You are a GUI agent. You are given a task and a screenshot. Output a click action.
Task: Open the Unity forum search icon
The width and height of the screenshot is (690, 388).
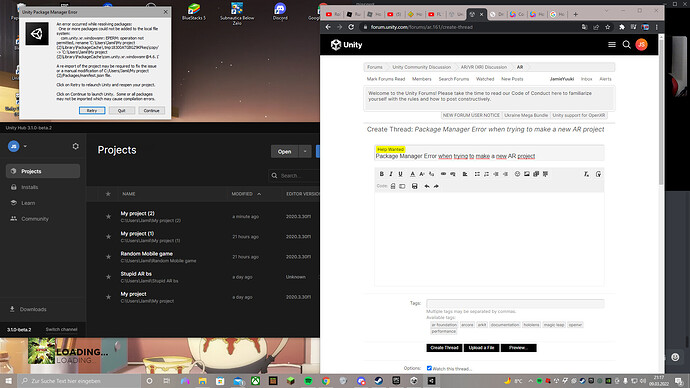click(627, 44)
